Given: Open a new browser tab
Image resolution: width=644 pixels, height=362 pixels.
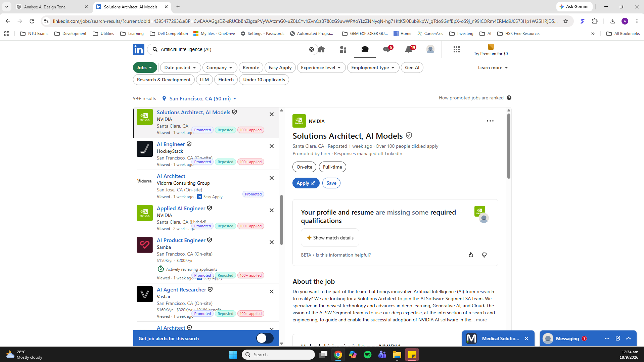Looking at the screenshot, I should point(178,7).
